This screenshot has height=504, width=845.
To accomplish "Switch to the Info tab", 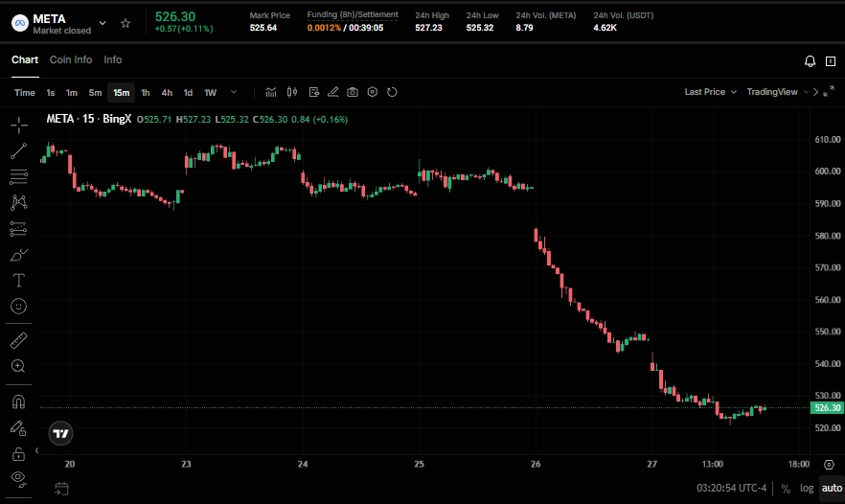I will coord(113,59).
